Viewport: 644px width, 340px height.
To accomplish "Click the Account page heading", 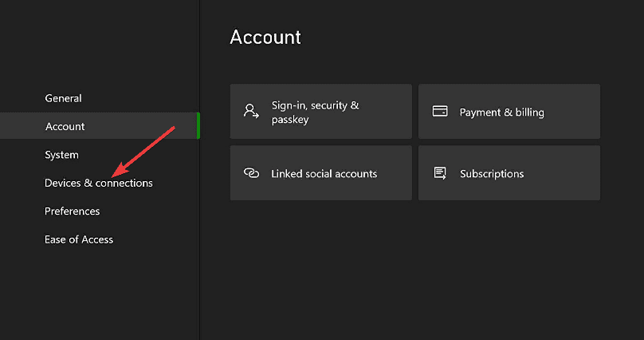I will click(x=265, y=37).
